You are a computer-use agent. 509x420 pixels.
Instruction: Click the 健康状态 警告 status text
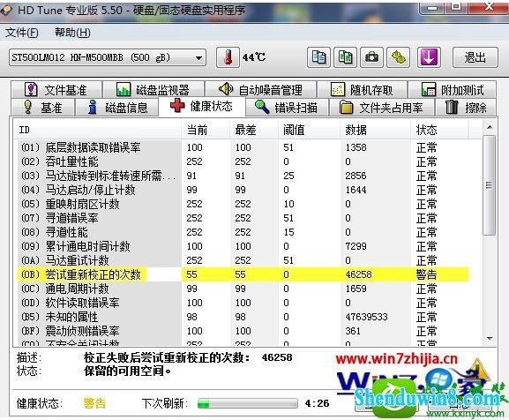pyautogui.click(x=94, y=403)
